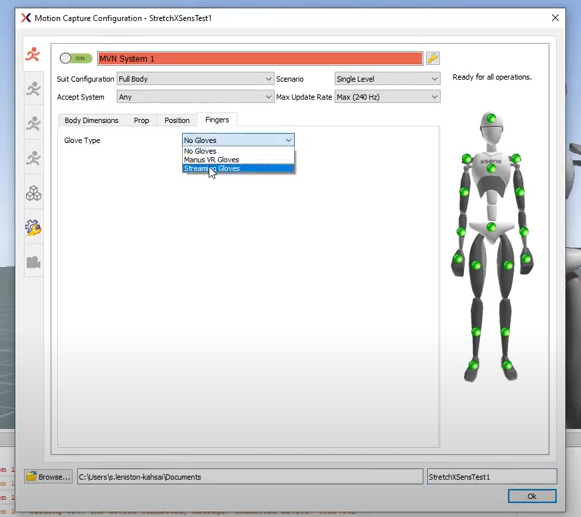Open the Suit Configuration Full Body dropdown
The image size is (581, 517).
pos(196,79)
